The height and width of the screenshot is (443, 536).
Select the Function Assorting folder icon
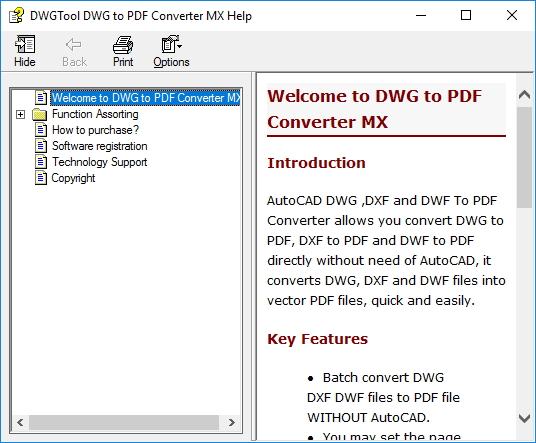point(39,115)
